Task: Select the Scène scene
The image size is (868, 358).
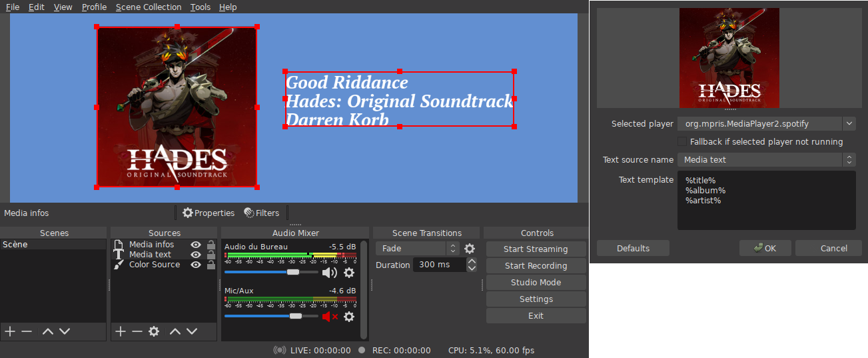Action: pos(53,245)
